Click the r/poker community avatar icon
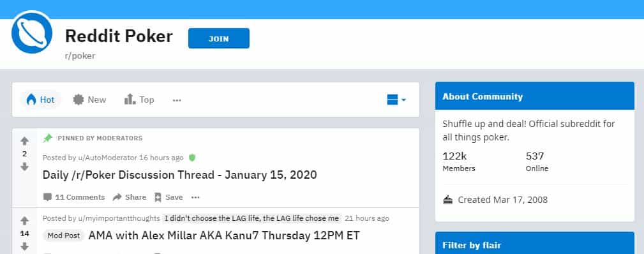 (x=32, y=33)
